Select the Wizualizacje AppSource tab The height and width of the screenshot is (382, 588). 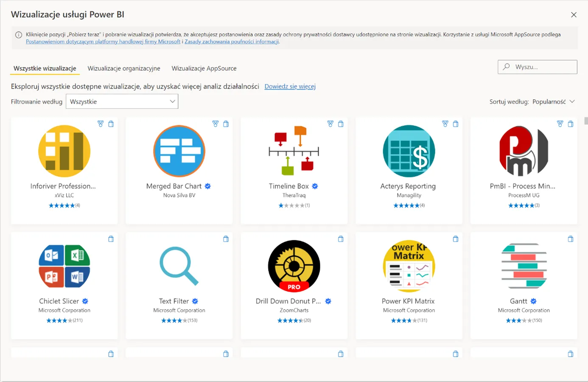click(x=204, y=68)
